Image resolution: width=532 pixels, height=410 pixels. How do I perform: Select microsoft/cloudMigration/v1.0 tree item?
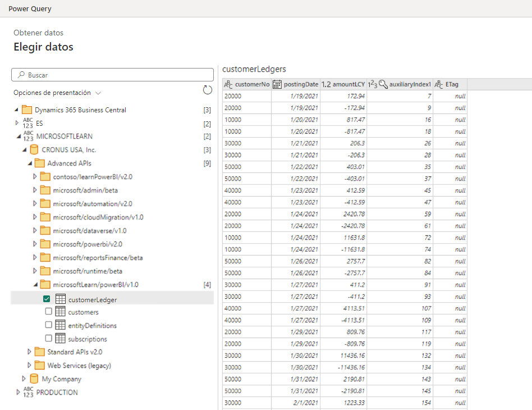[x=98, y=217]
